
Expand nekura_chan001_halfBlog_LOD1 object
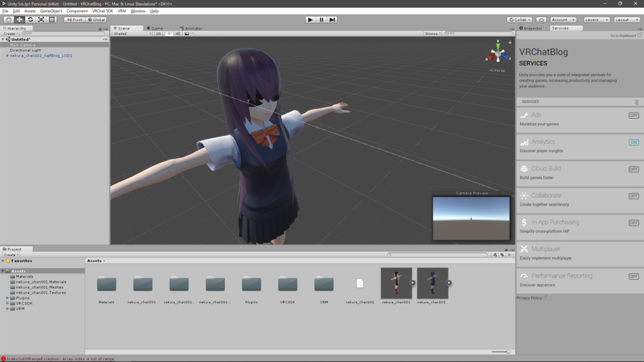[x=8, y=55]
